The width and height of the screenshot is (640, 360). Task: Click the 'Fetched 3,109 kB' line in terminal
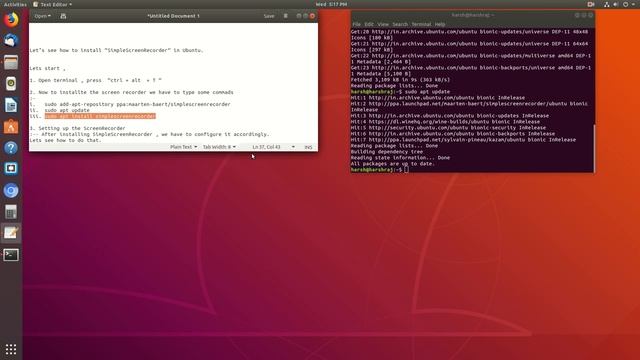400,80
